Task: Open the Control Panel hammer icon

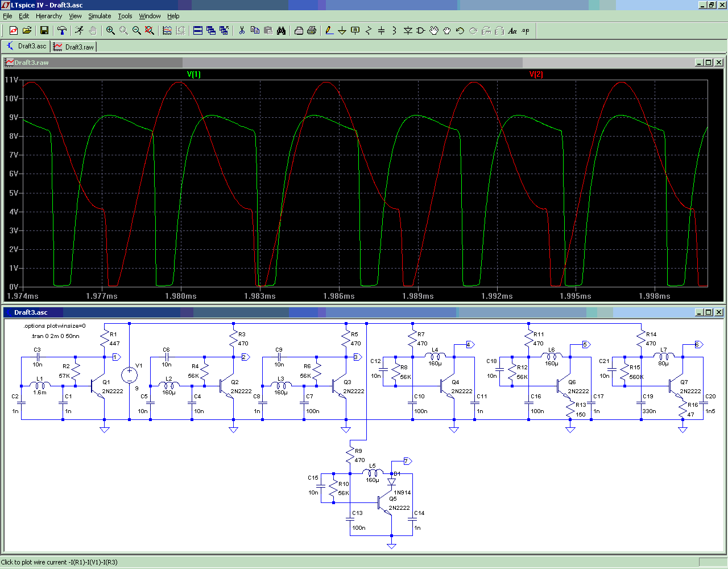Action: coord(62,31)
